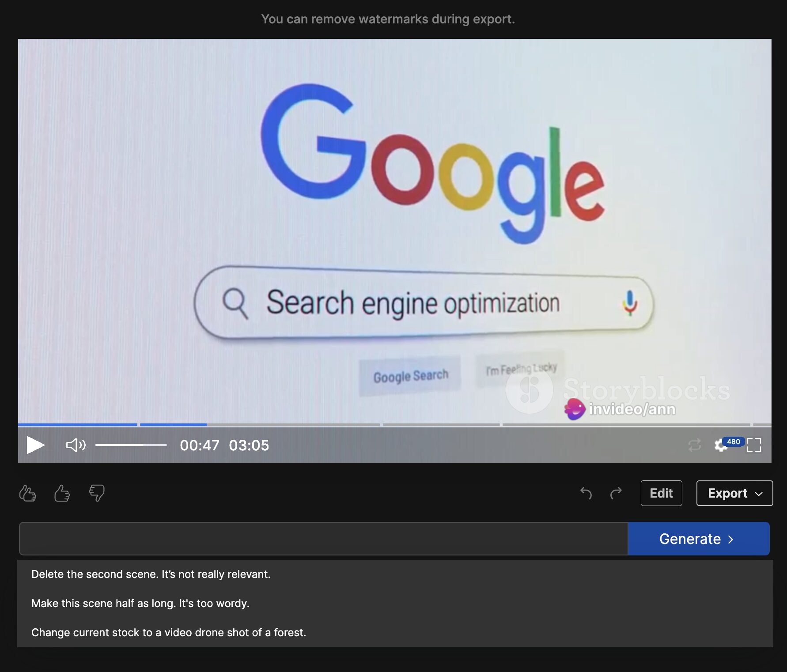The image size is (787, 672).
Task: Toggle loop playback icon
Action: (x=695, y=445)
